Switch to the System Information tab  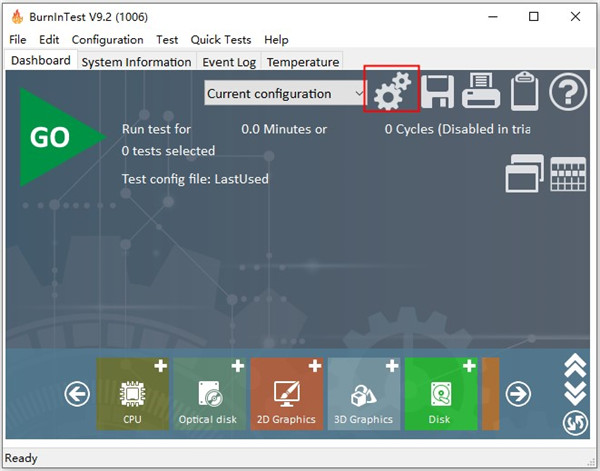point(136,62)
